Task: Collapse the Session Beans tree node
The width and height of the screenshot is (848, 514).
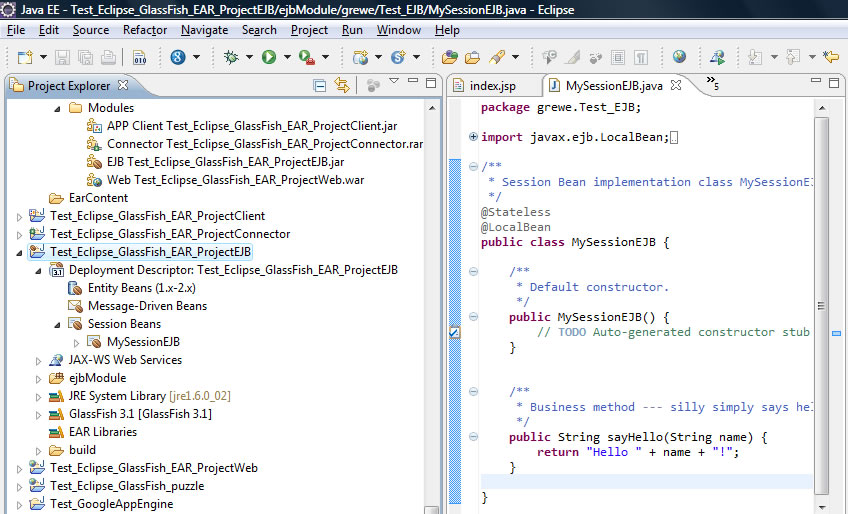Action: coord(57,324)
